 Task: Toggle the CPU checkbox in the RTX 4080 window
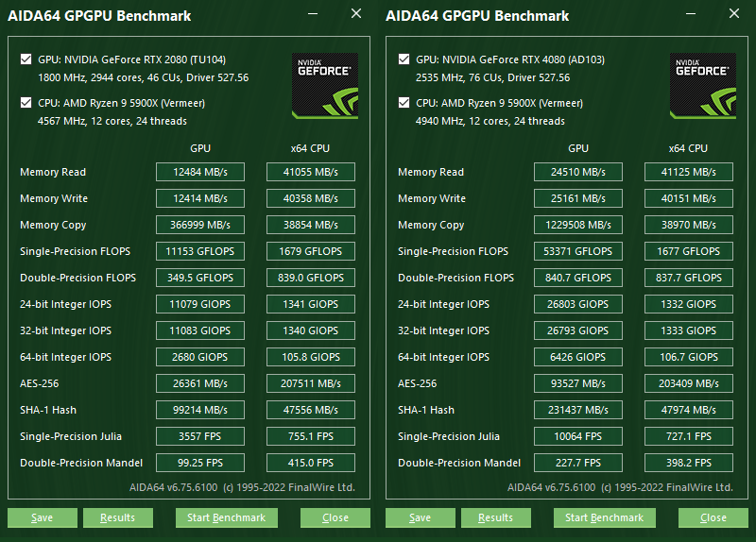click(x=404, y=103)
